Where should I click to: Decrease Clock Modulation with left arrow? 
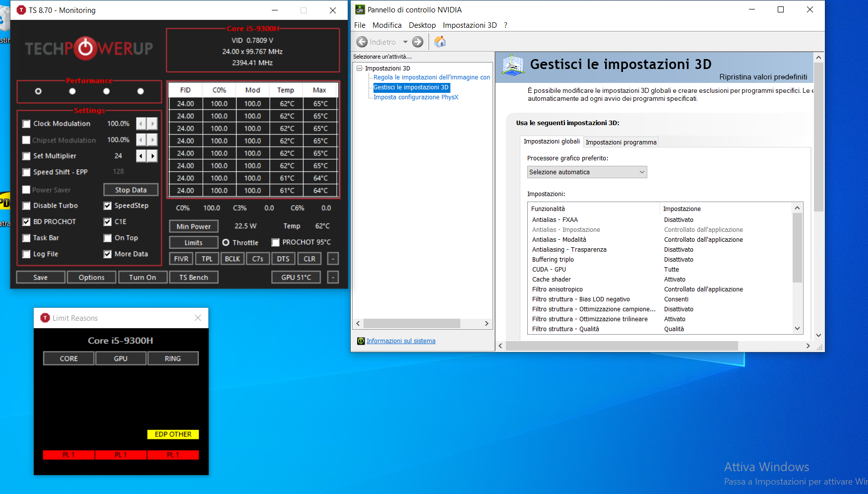[x=141, y=124]
